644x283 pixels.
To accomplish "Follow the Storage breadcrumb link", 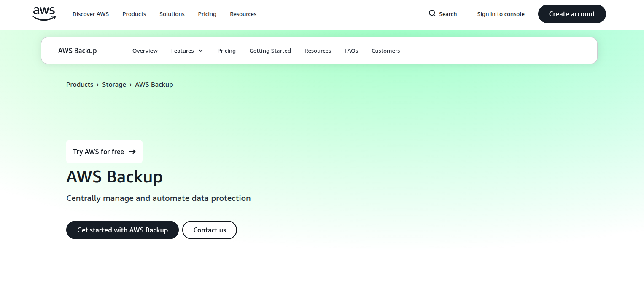I will point(114,85).
